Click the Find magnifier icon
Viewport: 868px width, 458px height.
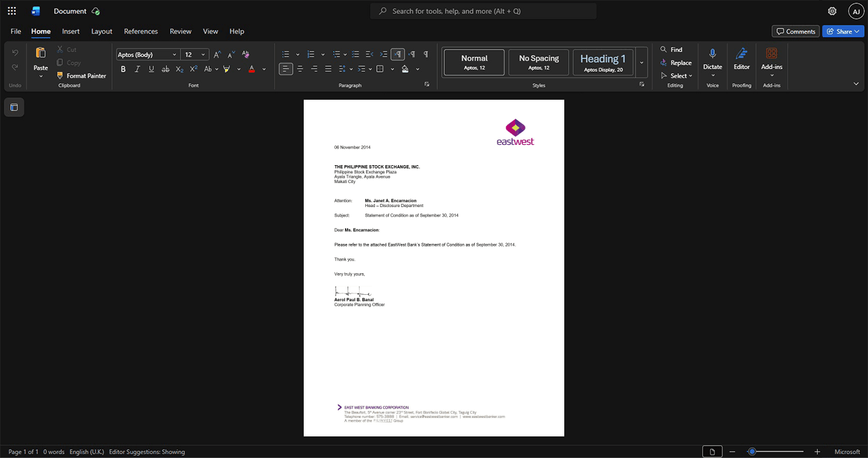point(663,50)
